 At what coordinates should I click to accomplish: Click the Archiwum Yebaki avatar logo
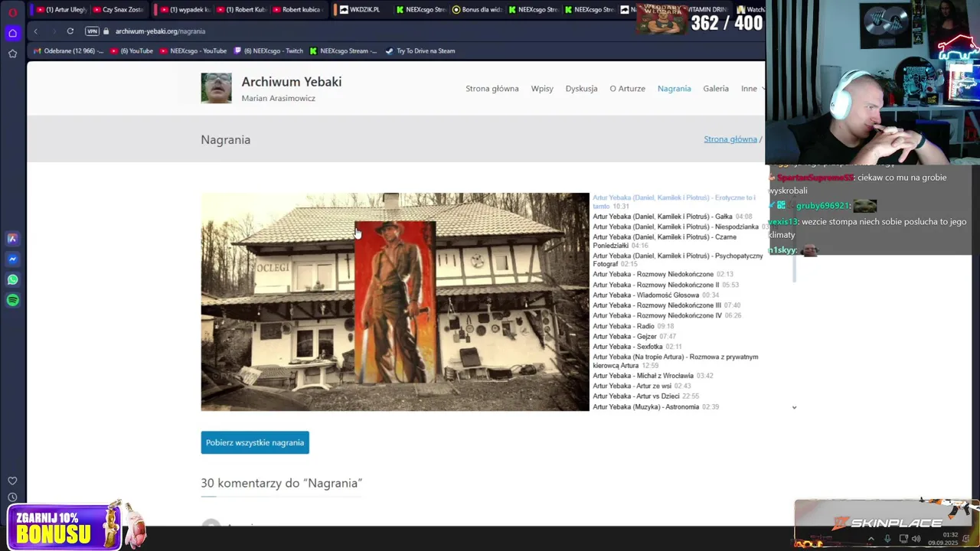tap(216, 88)
